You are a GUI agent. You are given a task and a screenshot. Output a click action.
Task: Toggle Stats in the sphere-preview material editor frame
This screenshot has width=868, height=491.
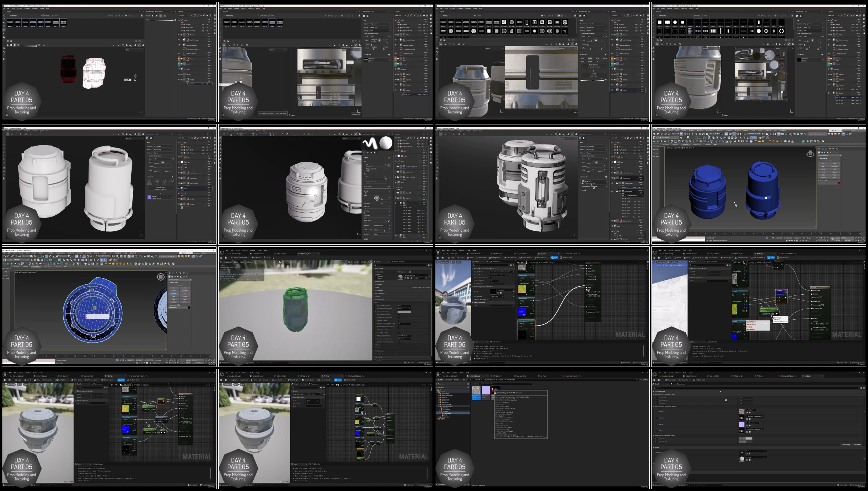(554, 257)
